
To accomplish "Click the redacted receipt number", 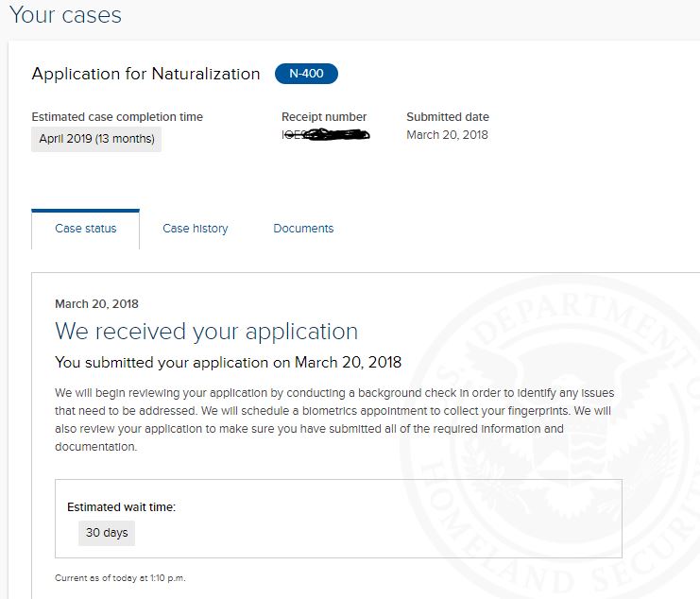I will (326, 134).
